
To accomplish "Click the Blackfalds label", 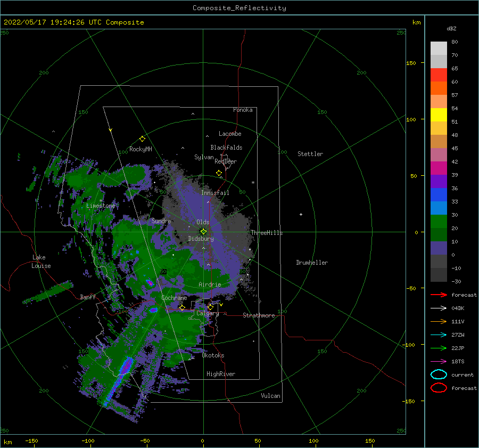I will 226,148.
